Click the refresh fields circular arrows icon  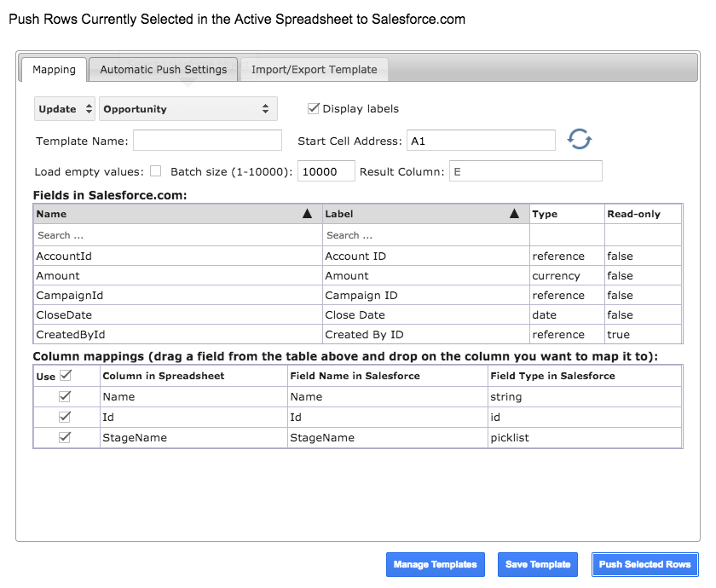click(x=579, y=139)
